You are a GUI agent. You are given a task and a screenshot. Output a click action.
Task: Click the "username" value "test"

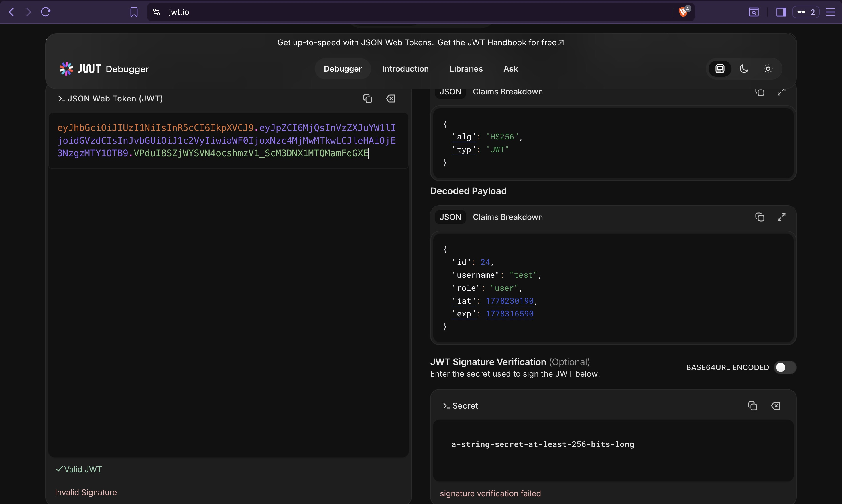point(524,275)
